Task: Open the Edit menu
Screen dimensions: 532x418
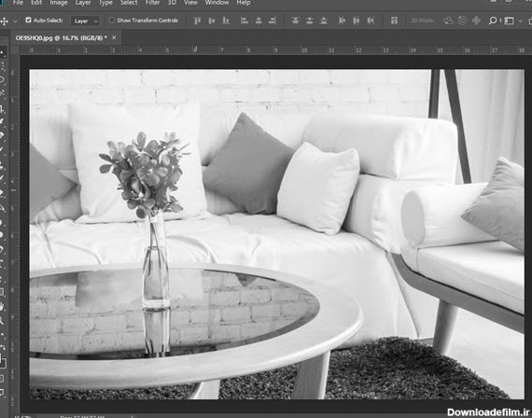Action: (36, 3)
